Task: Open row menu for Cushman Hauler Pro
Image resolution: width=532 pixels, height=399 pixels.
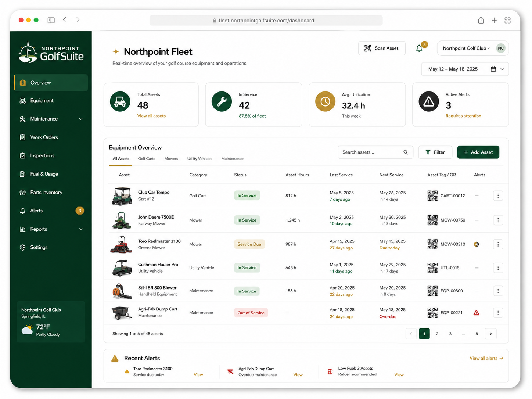Action: coord(498,268)
